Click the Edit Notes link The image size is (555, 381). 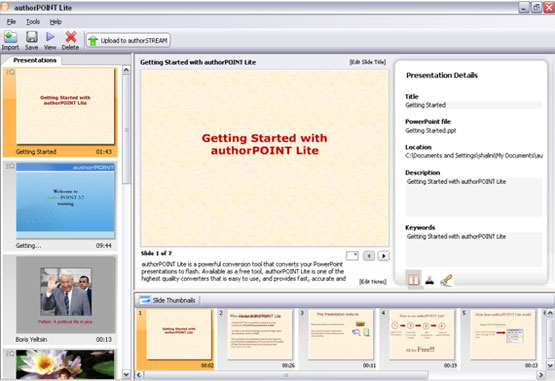(373, 282)
